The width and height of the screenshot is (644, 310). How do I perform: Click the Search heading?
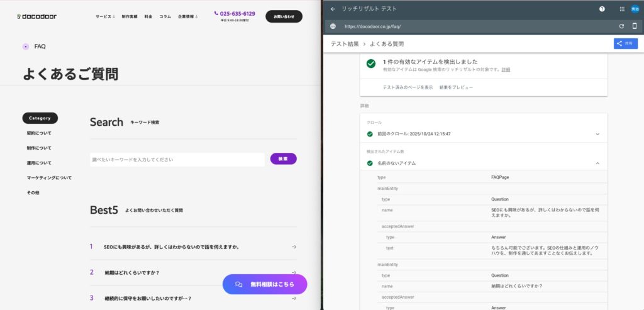[106, 122]
